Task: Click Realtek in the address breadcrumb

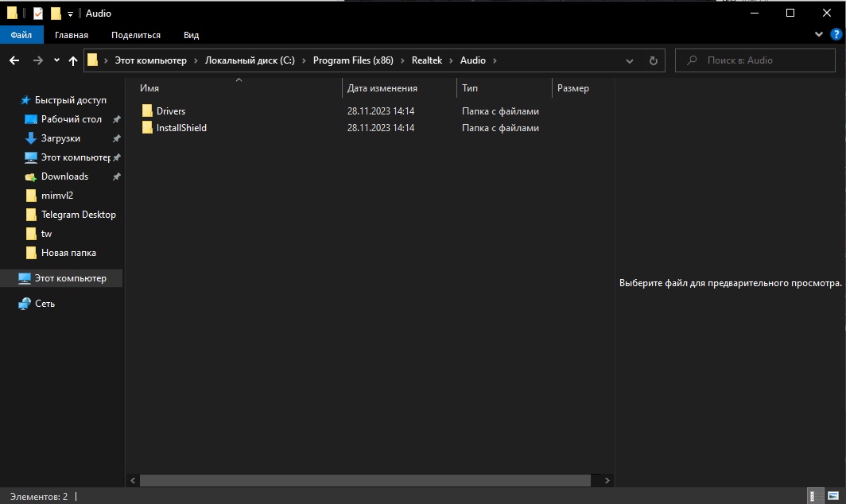Action: pyautogui.click(x=427, y=60)
